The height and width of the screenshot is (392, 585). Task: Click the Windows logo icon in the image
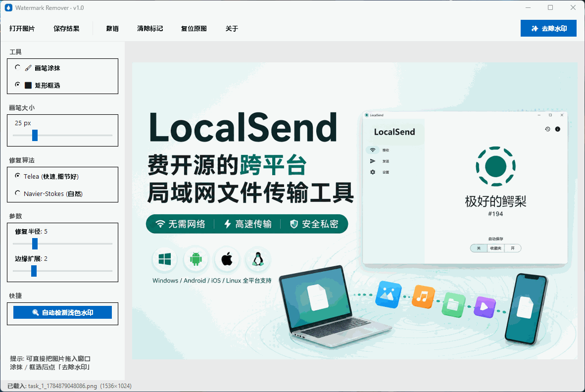(164, 259)
